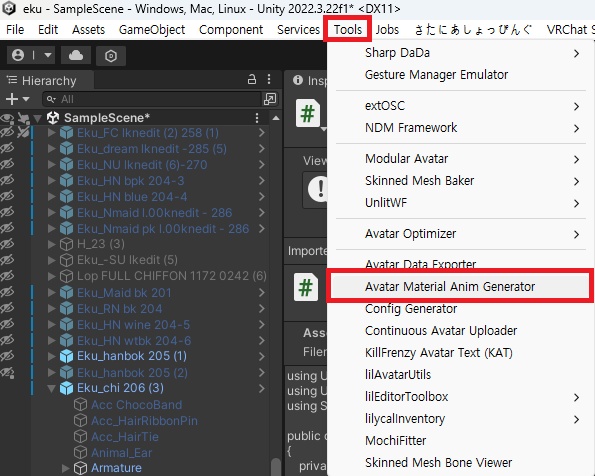The image size is (595, 476).
Task: Collapse the Eku_chi 206 (3) tree node
Action: click(x=52, y=388)
